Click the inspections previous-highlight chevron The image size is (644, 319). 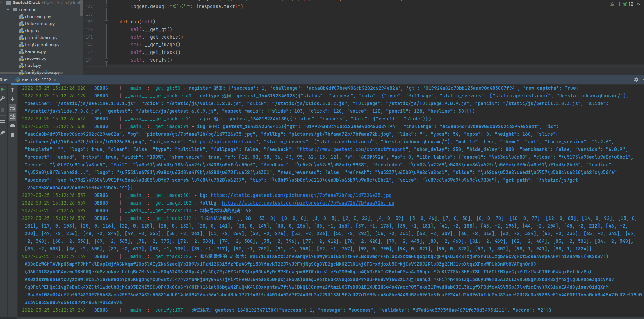pos(638,4)
